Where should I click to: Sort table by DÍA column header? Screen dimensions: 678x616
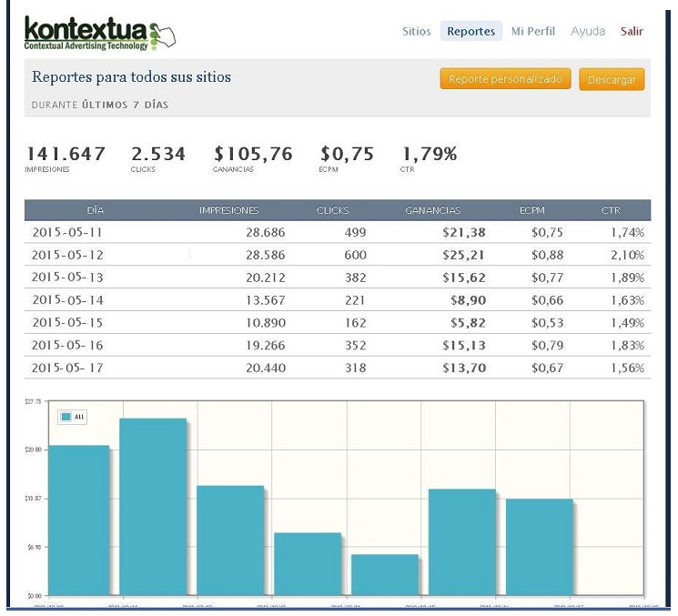tap(96, 210)
